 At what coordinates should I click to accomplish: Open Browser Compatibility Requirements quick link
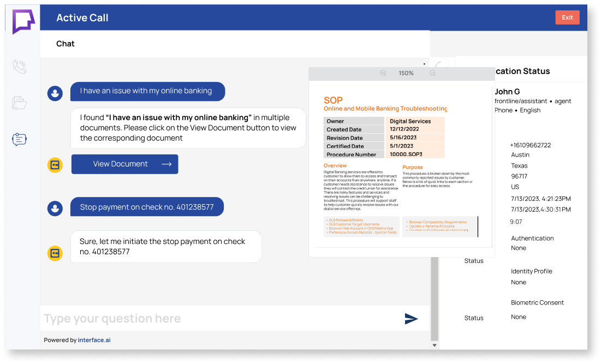coord(438,222)
